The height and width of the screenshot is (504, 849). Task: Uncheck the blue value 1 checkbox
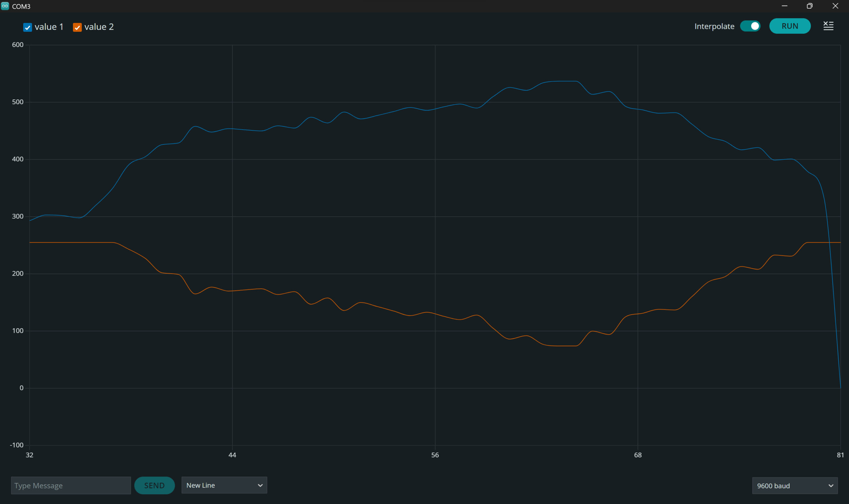(x=28, y=28)
